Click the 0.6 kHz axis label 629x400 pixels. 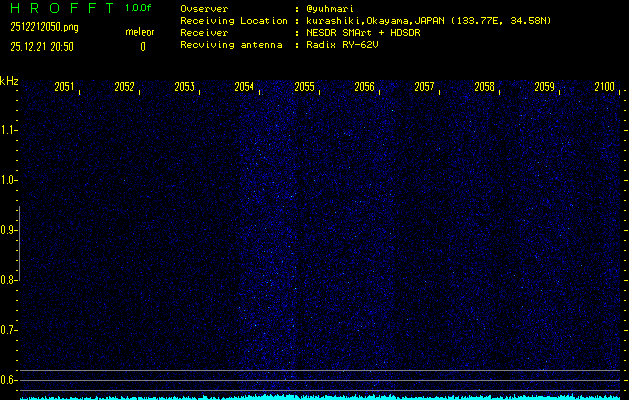click(x=7, y=380)
